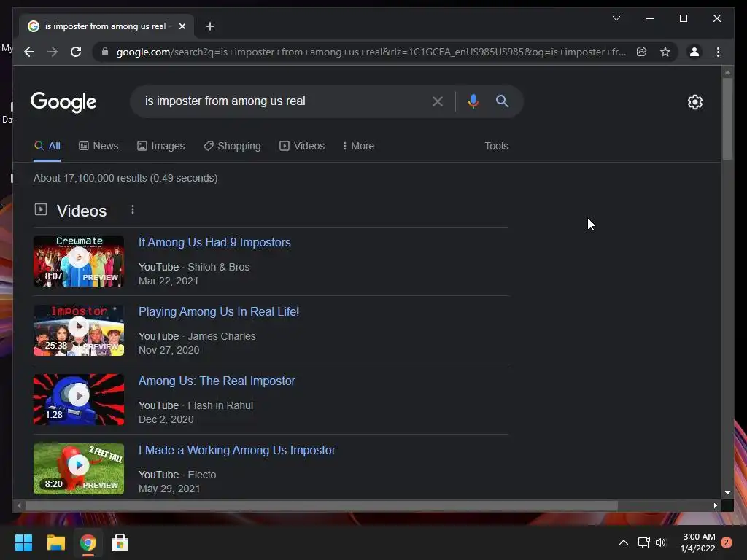Click Chrome icon in the taskbar
The height and width of the screenshot is (560, 747).
(88, 542)
